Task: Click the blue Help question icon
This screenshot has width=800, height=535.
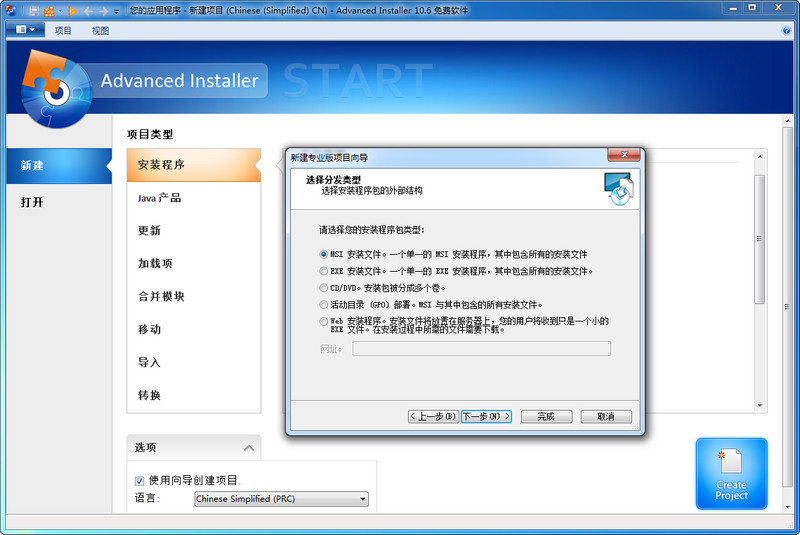Action: (x=786, y=31)
